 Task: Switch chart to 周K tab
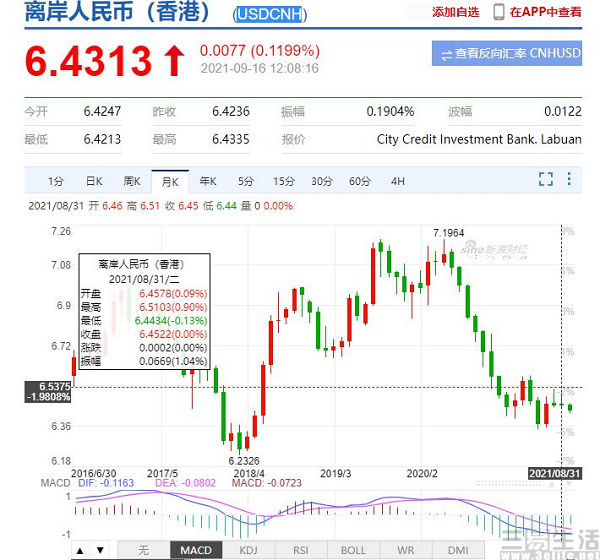(x=132, y=181)
